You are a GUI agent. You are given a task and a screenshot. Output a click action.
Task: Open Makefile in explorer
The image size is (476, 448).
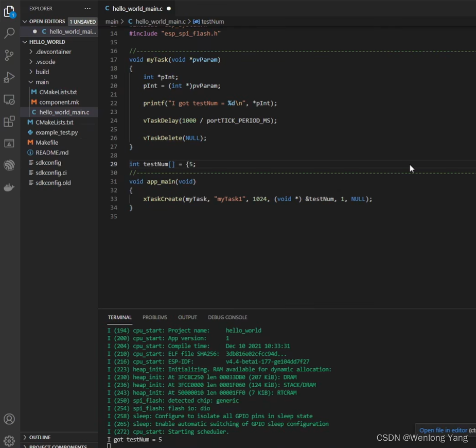click(x=47, y=143)
